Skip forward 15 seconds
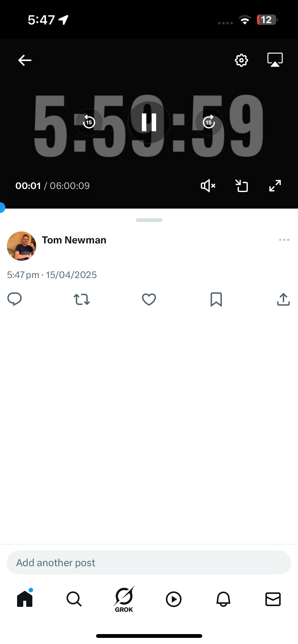This screenshot has width=298, height=644. point(209,122)
